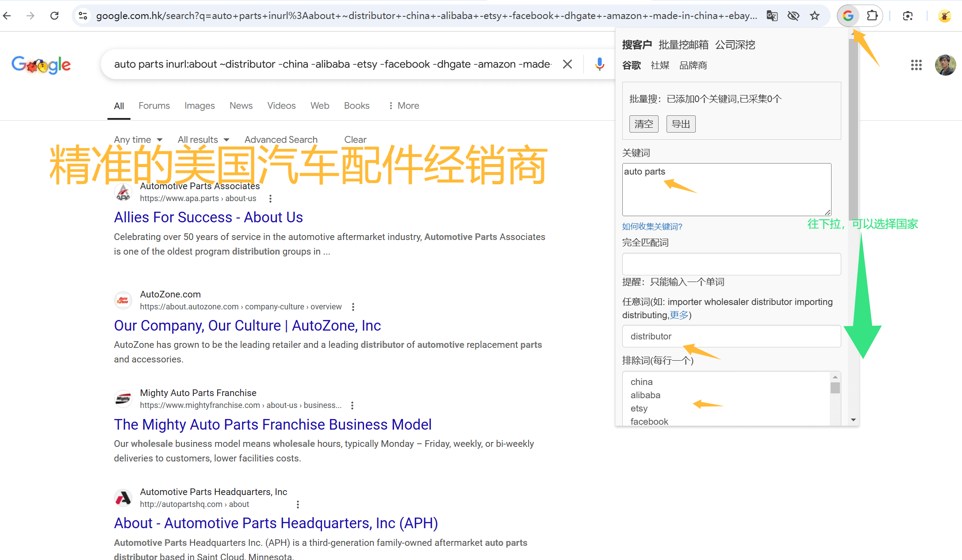The width and height of the screenshot is (962, 560).
Task: Go back with the browser back arrow
Action: pos(7,16)
